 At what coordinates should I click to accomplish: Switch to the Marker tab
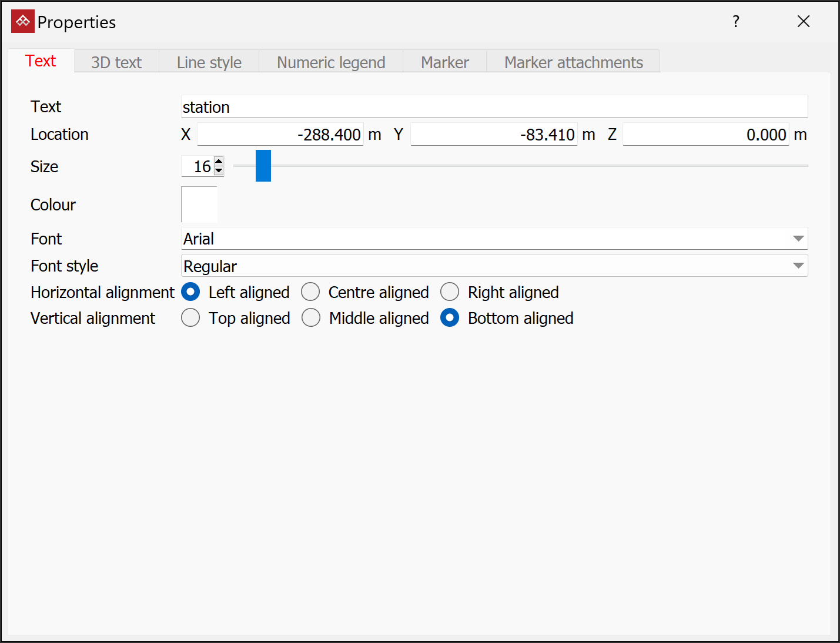click(x=444, y=62)
